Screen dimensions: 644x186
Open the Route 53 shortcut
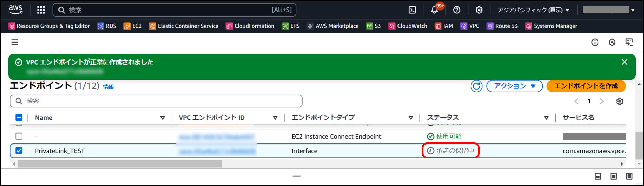(502, 26)
